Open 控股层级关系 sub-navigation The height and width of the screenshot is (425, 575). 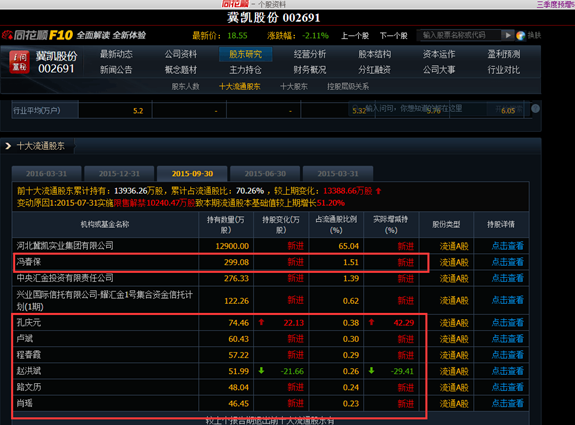click(x=348, y=87)
